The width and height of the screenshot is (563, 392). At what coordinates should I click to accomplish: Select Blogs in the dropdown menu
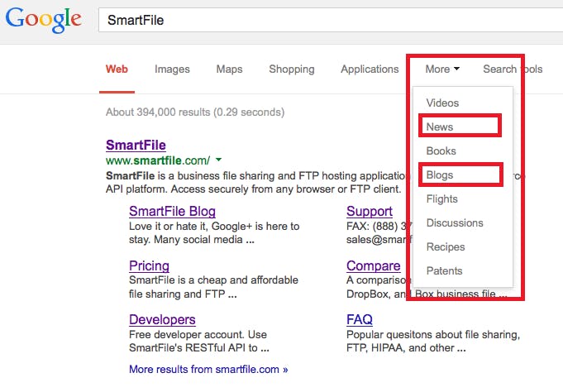(x=440, y=175)
